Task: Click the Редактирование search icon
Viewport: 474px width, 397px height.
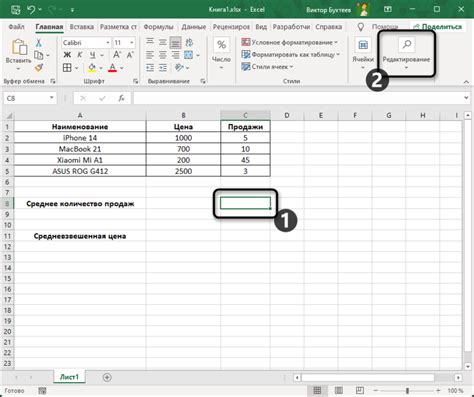Action: tap(406, 44)
